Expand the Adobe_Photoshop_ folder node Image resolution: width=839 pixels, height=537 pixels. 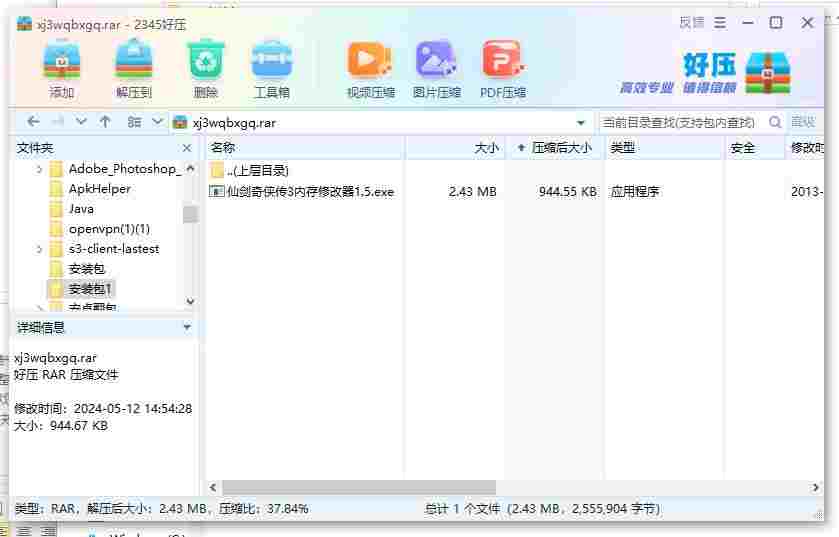39,170
